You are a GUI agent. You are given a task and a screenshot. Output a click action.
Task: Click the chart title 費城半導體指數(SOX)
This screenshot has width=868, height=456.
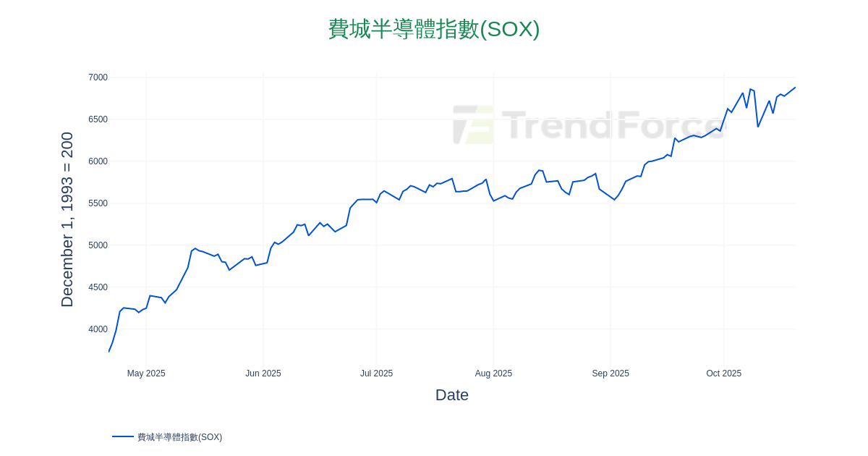(434, 29)
